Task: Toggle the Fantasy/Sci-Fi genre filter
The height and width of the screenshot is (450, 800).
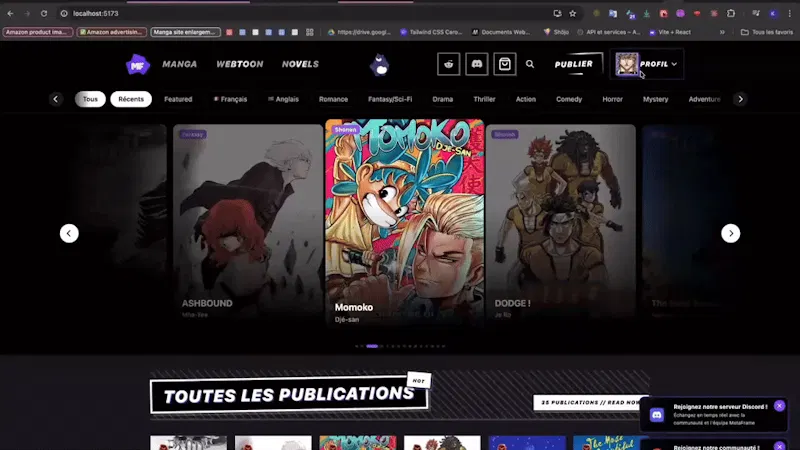Action: (x=390, y=99)
